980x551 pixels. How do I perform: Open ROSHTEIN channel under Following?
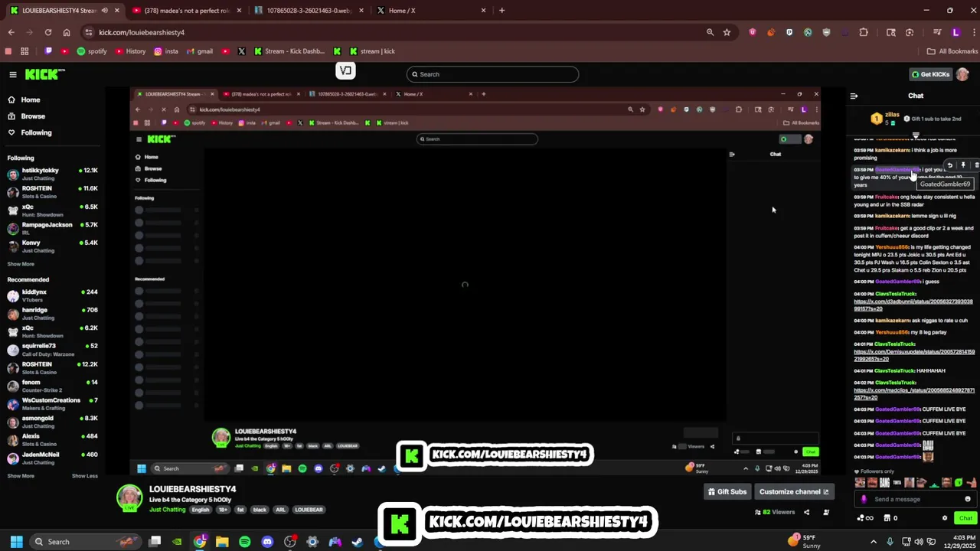coord(52,192)
